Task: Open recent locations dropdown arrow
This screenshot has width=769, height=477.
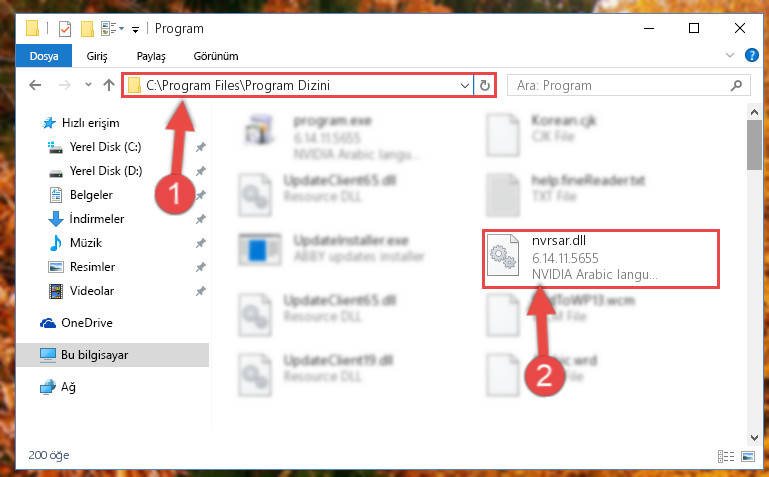Action: tap(88, 85)
